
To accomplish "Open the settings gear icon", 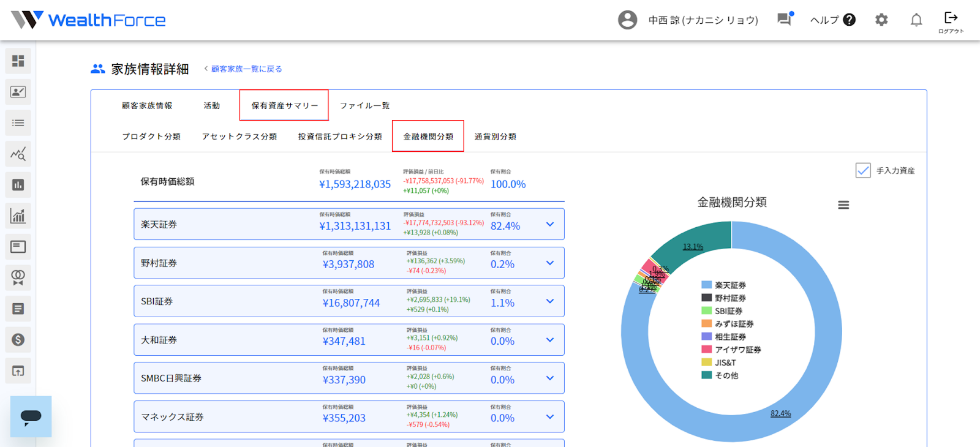I will (x=881, y=20).
